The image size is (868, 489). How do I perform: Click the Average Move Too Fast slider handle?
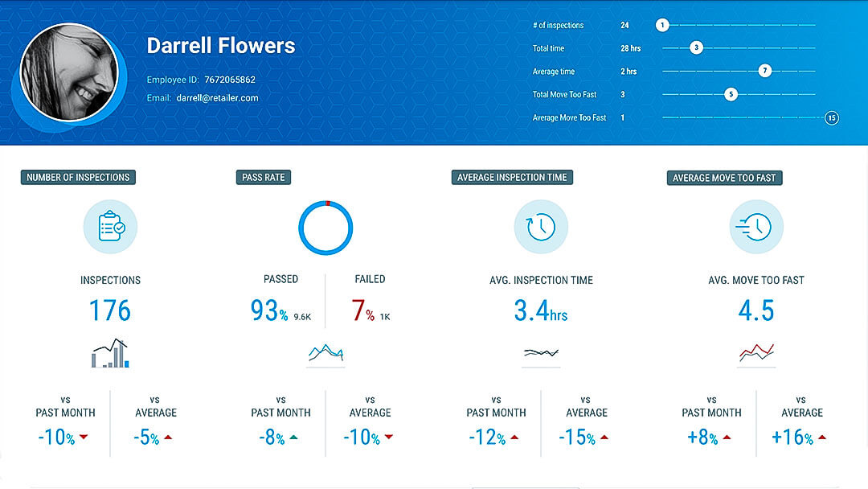tap(832, 118)
